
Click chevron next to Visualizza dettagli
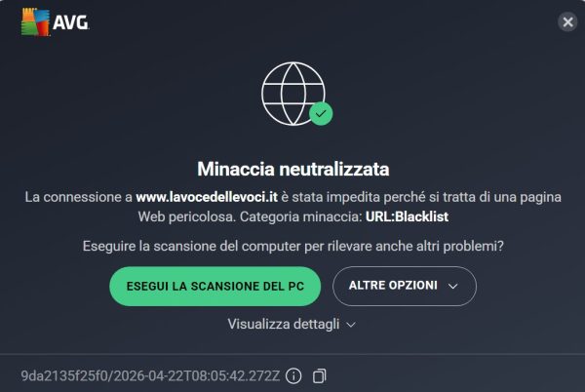coord(351,325)
